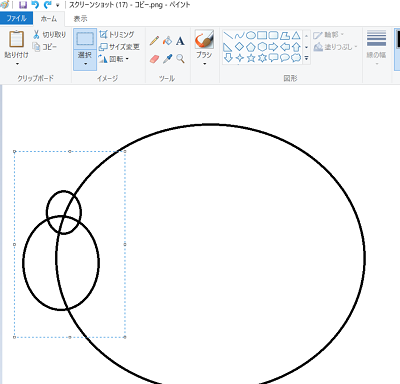Click the 選択 rectangle selection tool
400x384 pixels.
[x=85, y=39]
